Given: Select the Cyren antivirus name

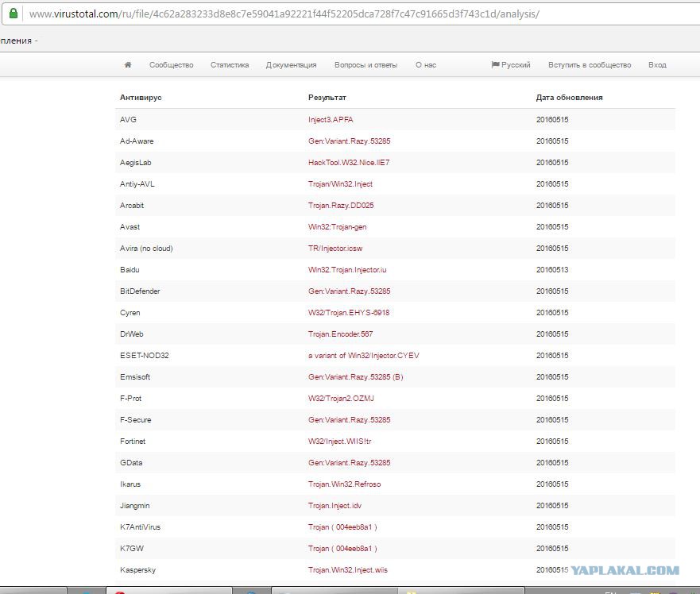Looking at the screenshot, I should (x=130, y=312).
